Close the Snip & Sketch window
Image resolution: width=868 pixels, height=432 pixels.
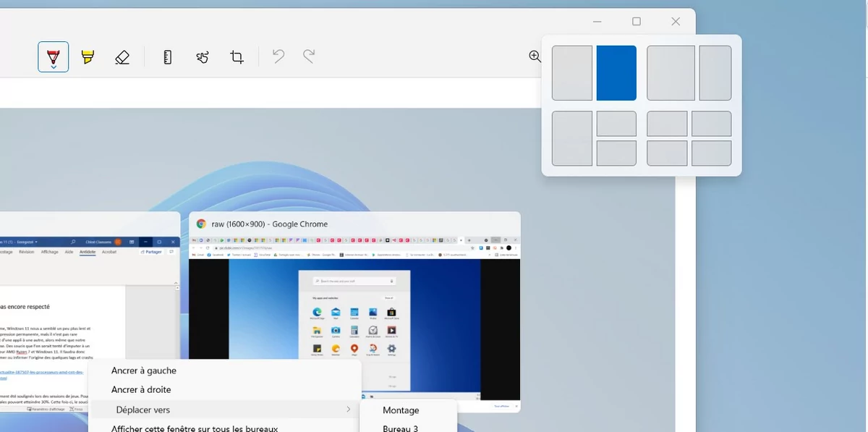click(x=676, y=22)
